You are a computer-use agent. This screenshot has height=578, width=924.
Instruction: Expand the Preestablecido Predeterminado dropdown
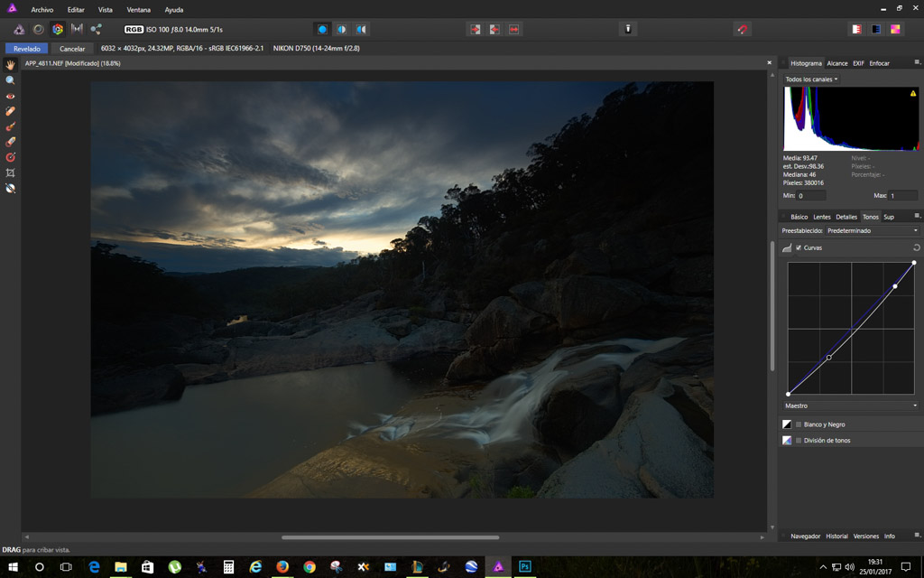pos(872,230)
